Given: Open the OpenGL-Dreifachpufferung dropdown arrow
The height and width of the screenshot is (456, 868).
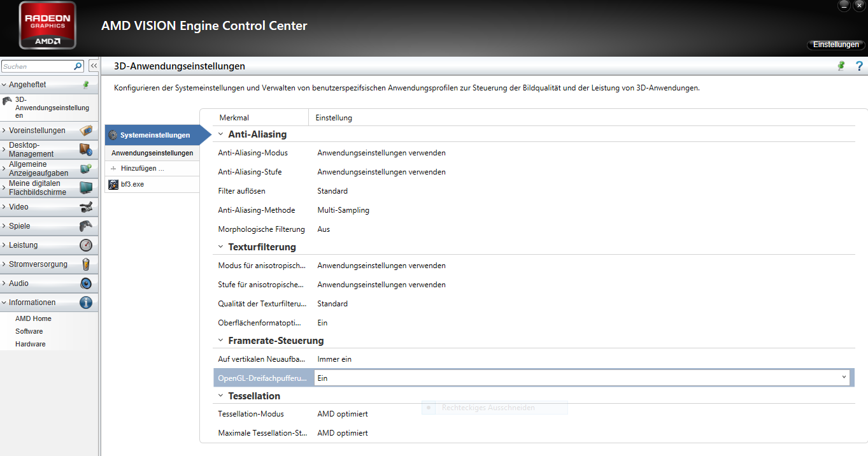Looking at the screenshot, I should click(844, 377).
